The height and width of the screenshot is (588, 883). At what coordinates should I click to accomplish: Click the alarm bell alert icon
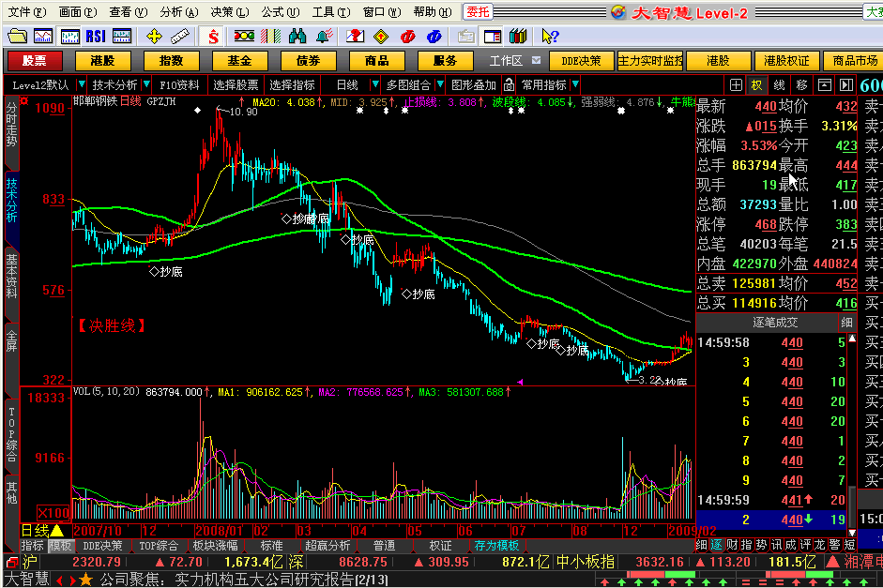tap(325, 37)
